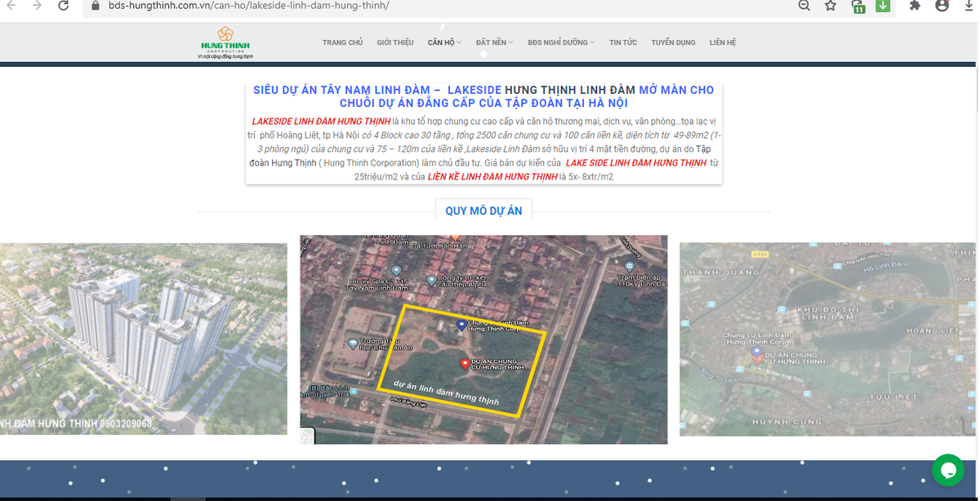The width and height of the screenshot is (980, 501).
Task: Expand the CĂN HỘ dropdown menu
Action: (x=444, y=42)
